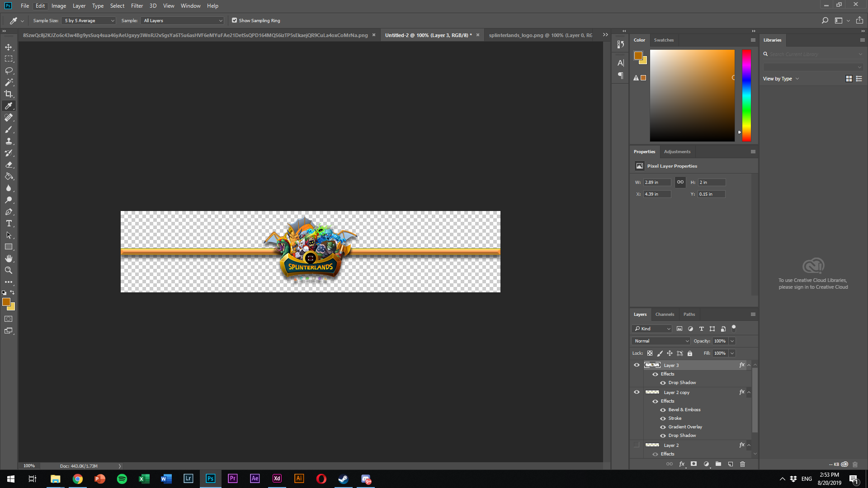The image size is (868, 488).
Task: Open the Opacity slider dropdown
Action: 732,341
